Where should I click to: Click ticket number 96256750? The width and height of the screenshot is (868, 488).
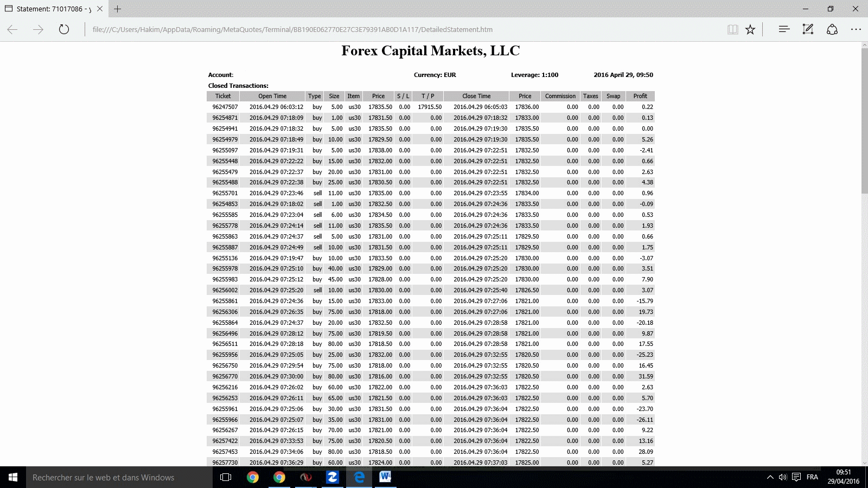(x=225, y=365)
